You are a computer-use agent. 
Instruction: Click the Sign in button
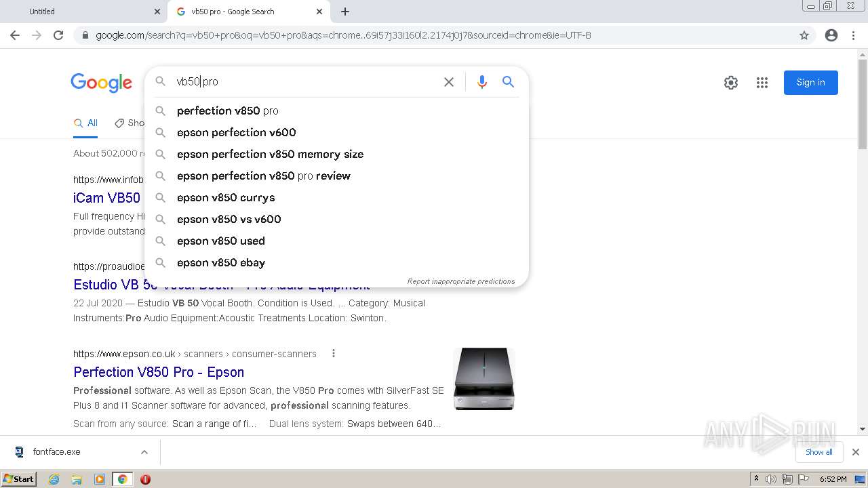point(811,83)
